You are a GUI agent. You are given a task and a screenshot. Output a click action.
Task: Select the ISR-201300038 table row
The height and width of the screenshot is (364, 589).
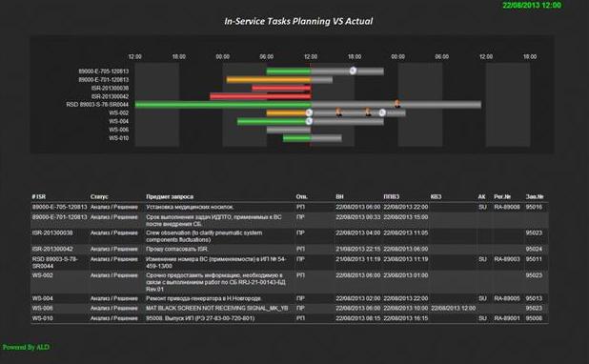(x=289, y=236)
